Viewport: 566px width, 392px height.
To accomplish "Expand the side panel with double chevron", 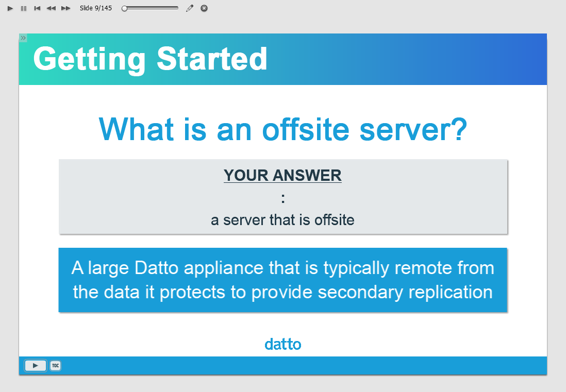I will point(23,38).
